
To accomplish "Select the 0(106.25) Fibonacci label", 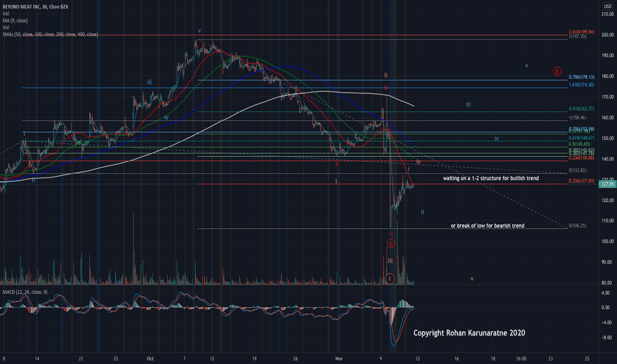I will coord(577,226).
